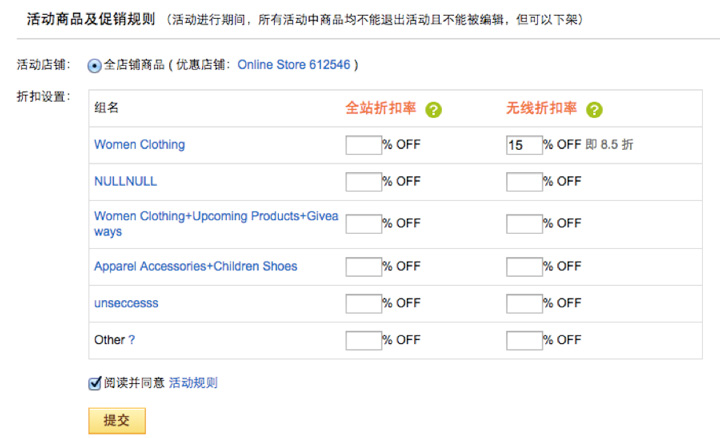
Task: Focus Other row wireless discount input
Action: click(x=524, y=340)
